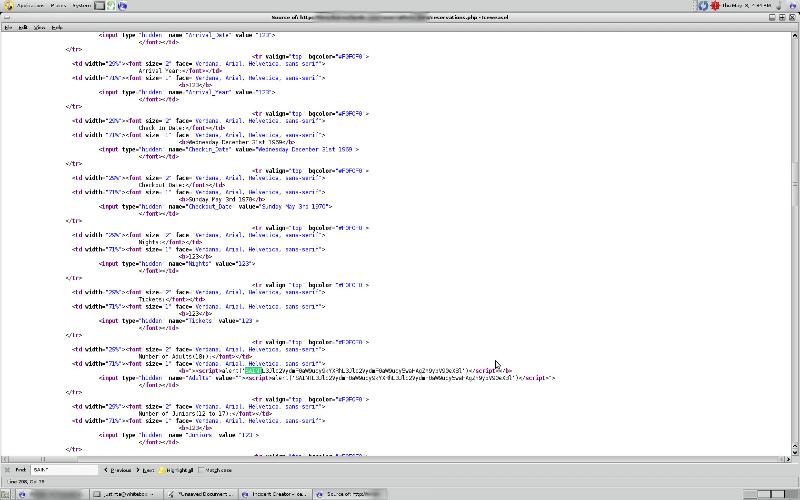
Task: Open the Applications menu in top panel
Action: [x=30, y=6]
